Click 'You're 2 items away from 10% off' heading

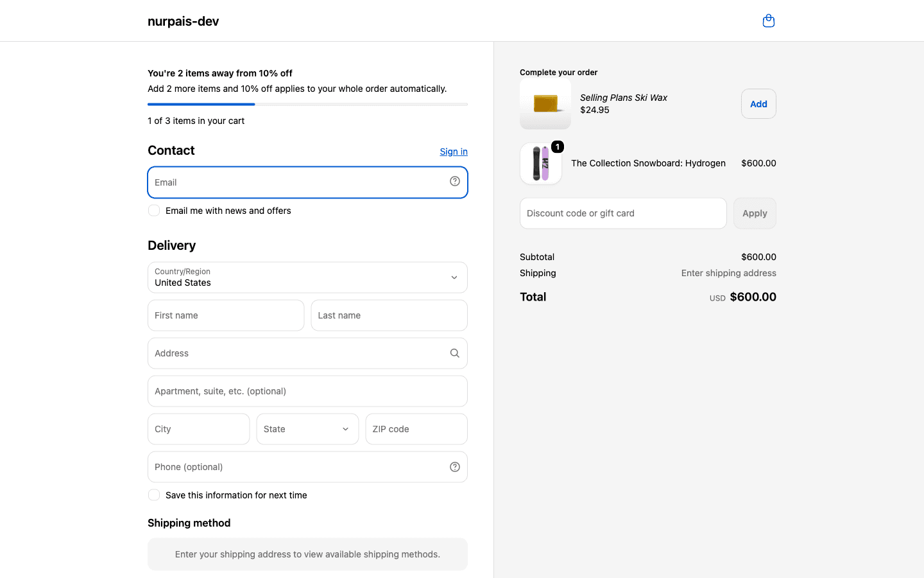point(220,73)
